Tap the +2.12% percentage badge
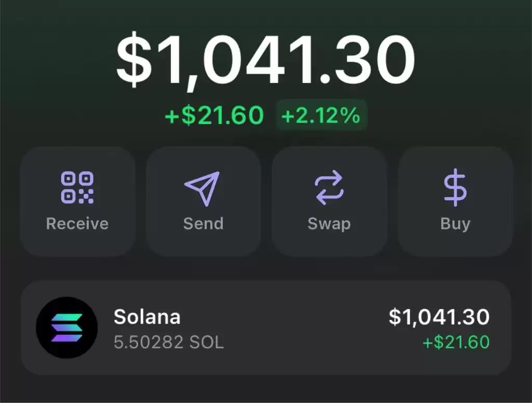The image size is (532, 403). (321, 115)
